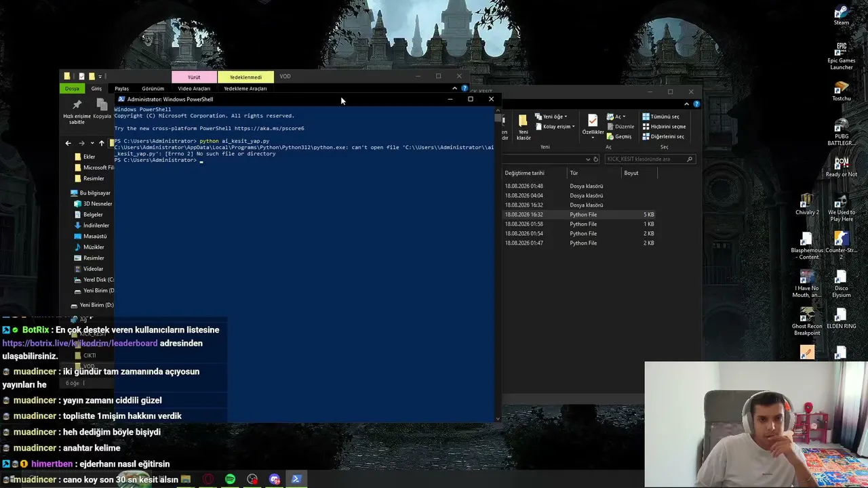This screenshot has width=868, height=488.
Task: Switch to the Paylaş ribbon tab
Action: tap(121, 88)
